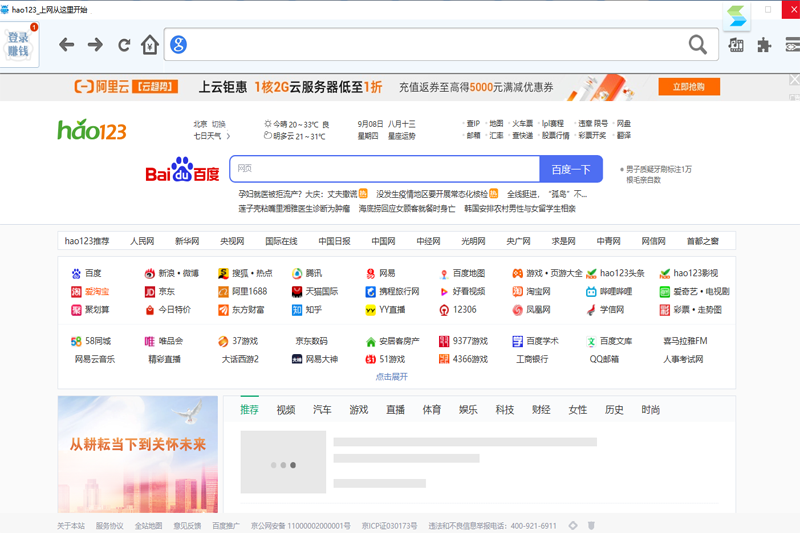The width and height of the screenshot is (800, 533).
Task: Select the 科技 feed tab
Action: (x=505, y=410)
